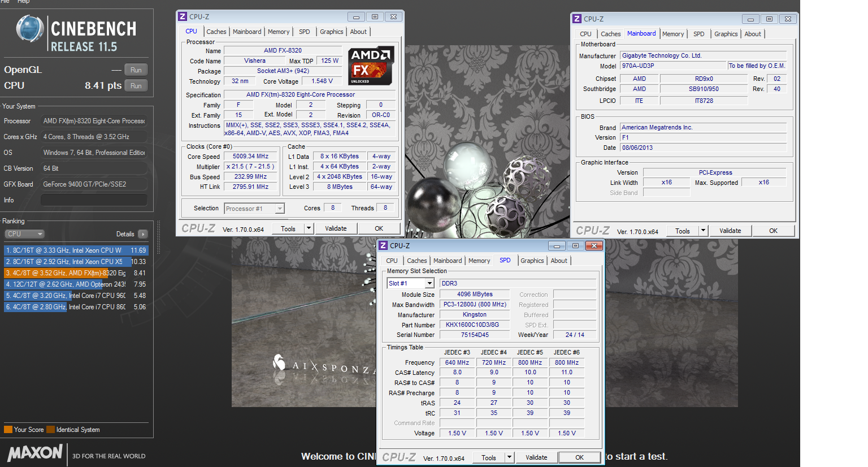Select ranking row 6 Intel Core i7 5.06
Viewport: 868px width, 467px height.
click(76, 307)
